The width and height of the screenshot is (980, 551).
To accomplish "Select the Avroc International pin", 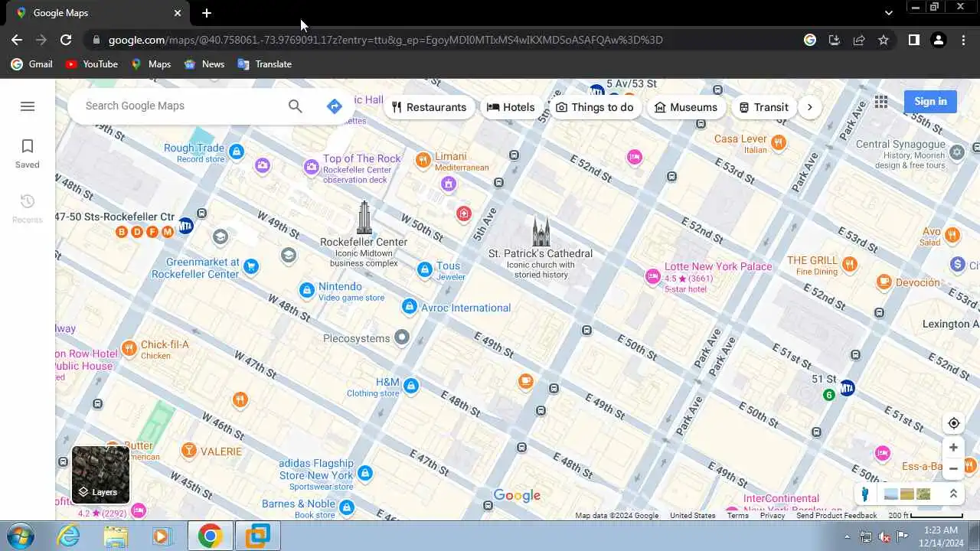I will 409,307.
